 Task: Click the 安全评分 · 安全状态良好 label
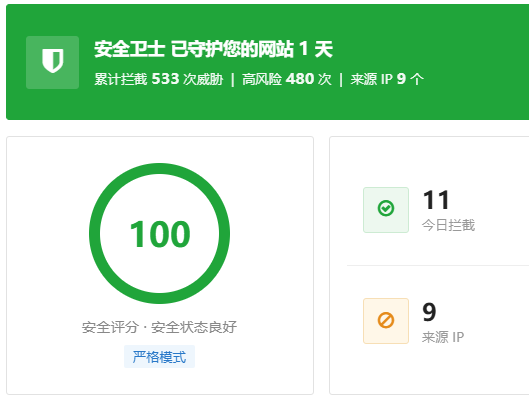pyautogui.click(x=159, y=327)
